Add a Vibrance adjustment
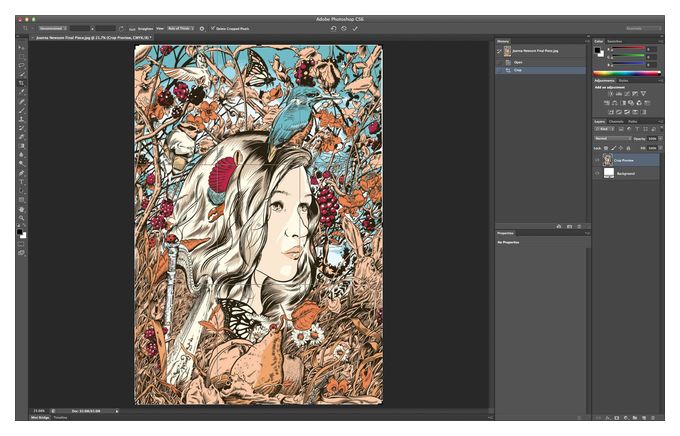 [644, 94]
